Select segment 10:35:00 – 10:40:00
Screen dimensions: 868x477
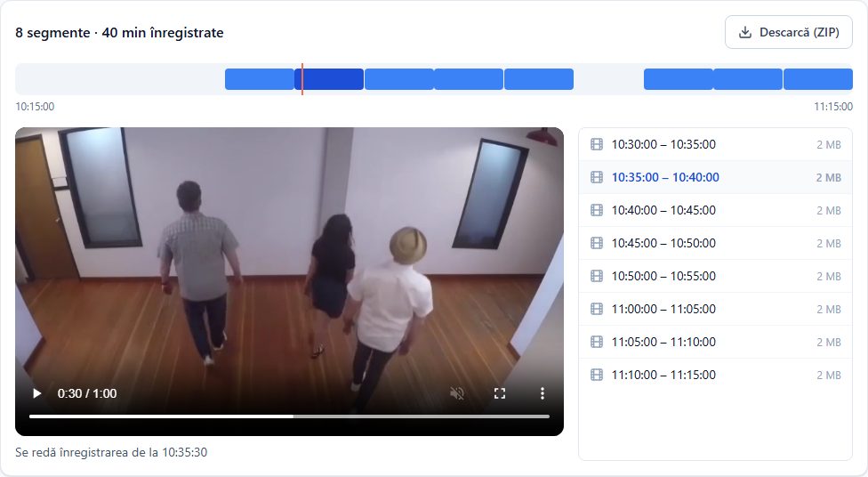(x=715, y=177)
